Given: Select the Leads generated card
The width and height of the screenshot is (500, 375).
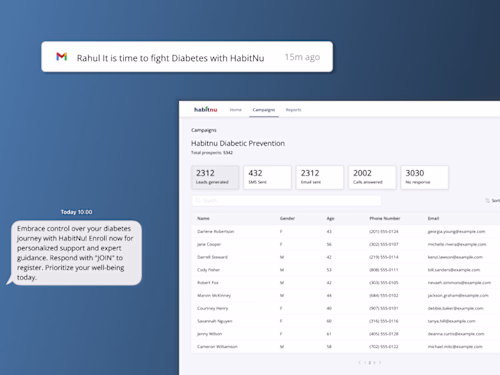Looking at the screenshot, I should [x=215, y=177].
